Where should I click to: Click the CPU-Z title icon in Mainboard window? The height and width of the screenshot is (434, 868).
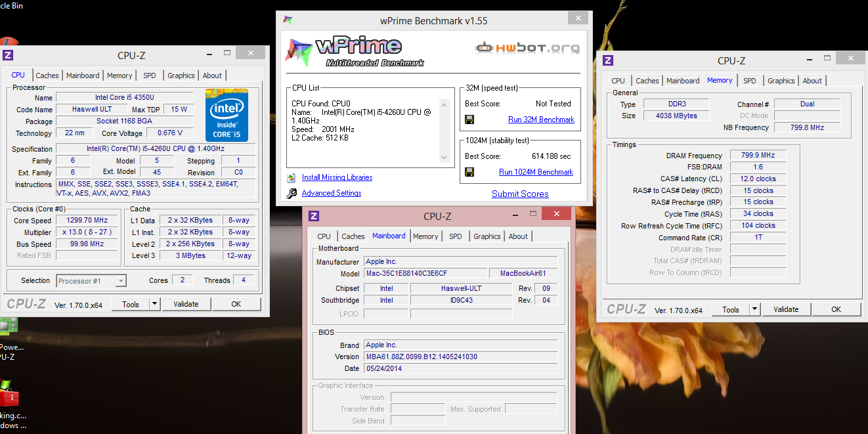(x=314, y=216)
